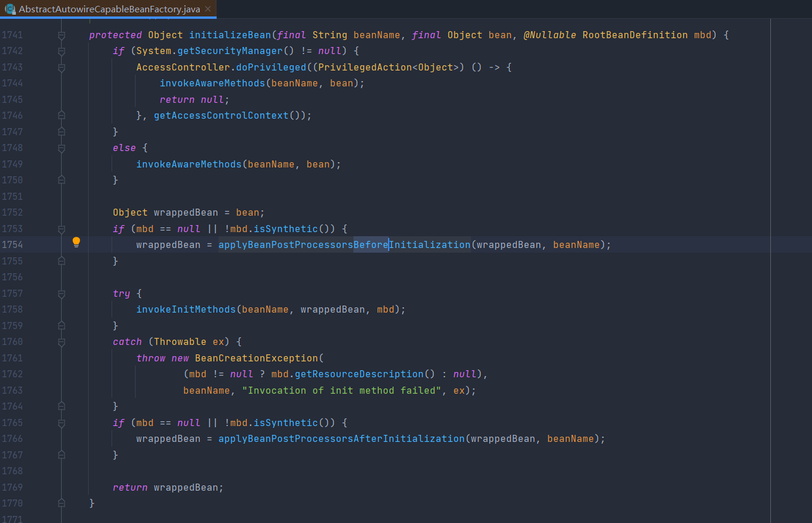This screenshot has width=812, height=523.
Task: Click invokeAwareMethods on line 1749
Action: [189, 165]
